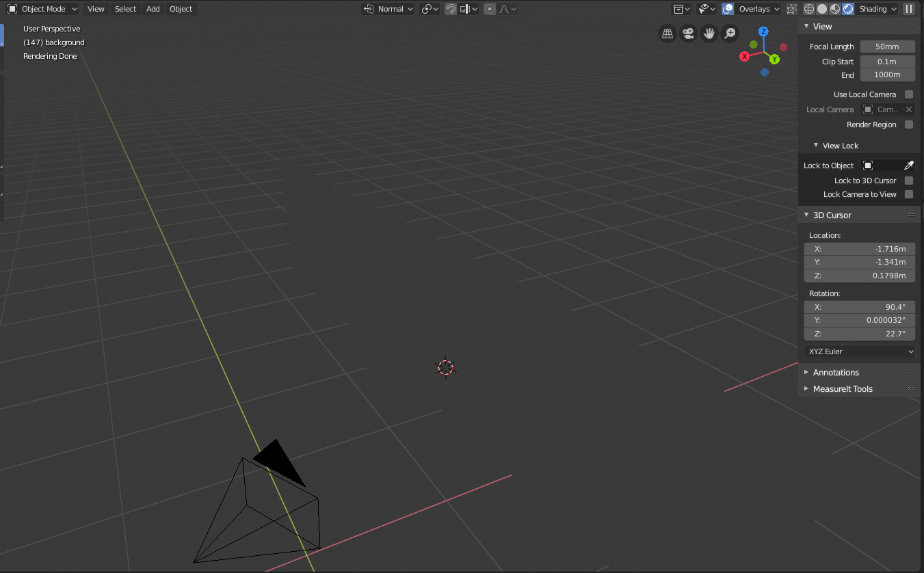Click the eyedropper for Lock to Object
Image resolution: width=924 pixels, height=573 pixels.
909,165
